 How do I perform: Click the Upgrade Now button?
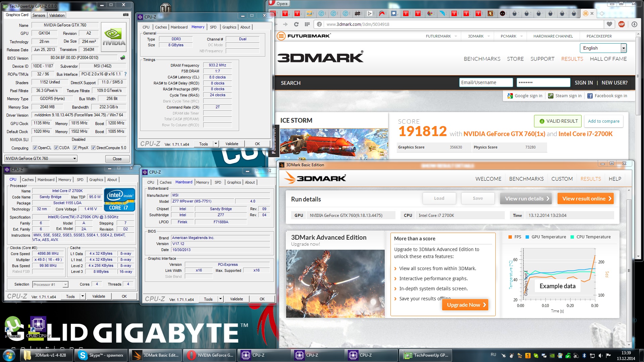[x=465, y=305]
